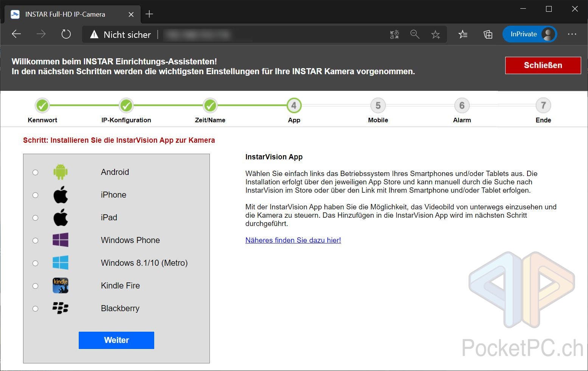
Task: Open the browser settings ellipsis menu
Action: 572,34
